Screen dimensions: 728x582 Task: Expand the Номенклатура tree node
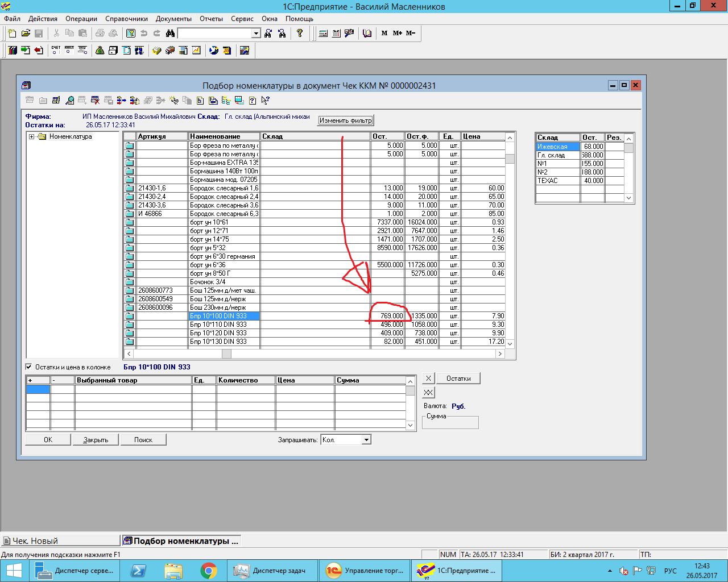click(32, 137)
